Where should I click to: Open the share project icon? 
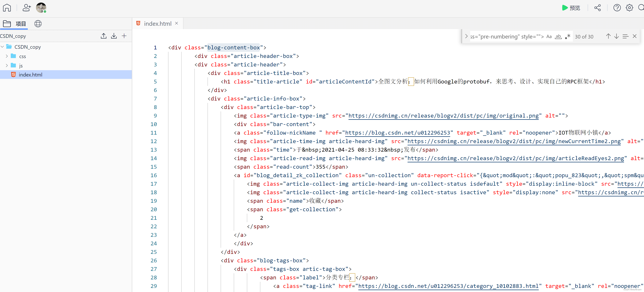597,8
